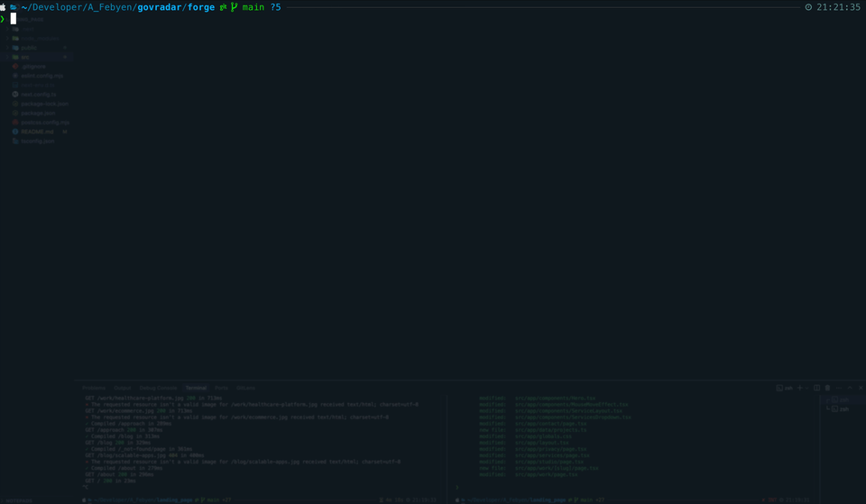This screenshot has width=866, height=504.
Task: Open package.json in the file explorer
Action: (40, 113)
